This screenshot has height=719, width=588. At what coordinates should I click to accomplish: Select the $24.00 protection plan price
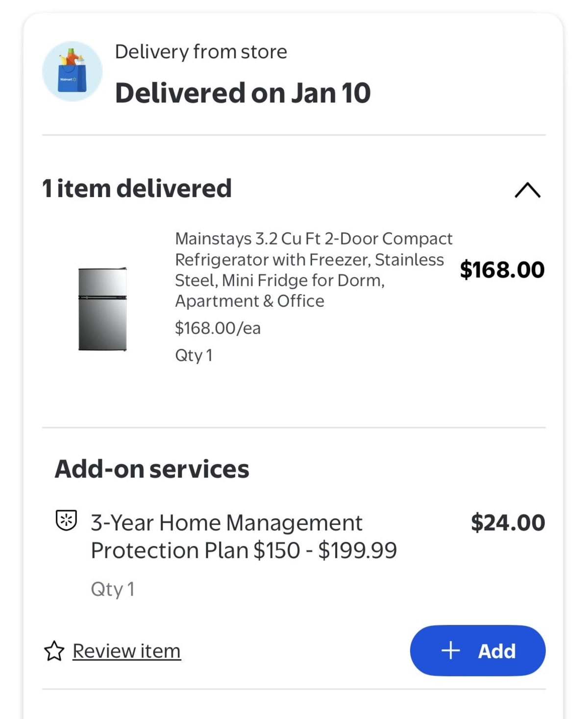tap(508, 522)
